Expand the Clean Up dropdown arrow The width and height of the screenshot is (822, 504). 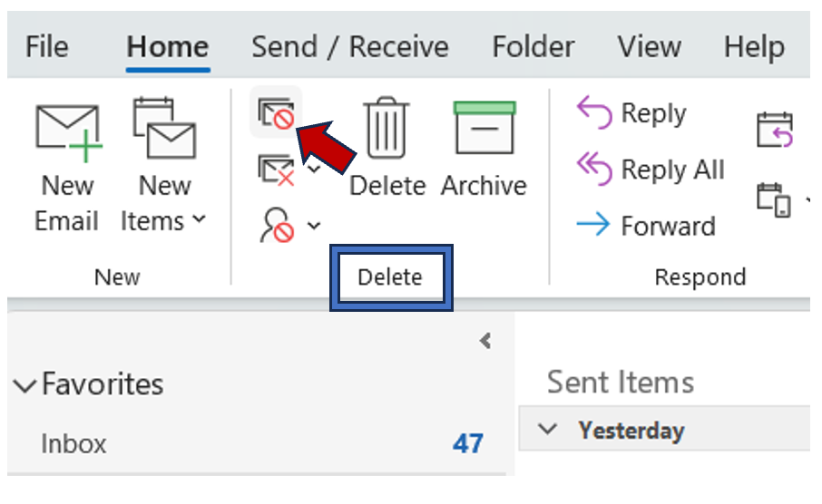pos(313,169)
